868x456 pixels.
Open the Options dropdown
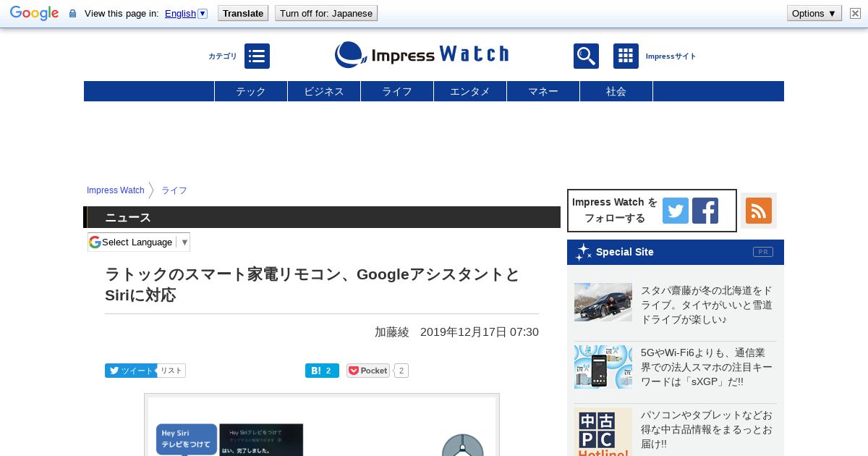point(814,13)
